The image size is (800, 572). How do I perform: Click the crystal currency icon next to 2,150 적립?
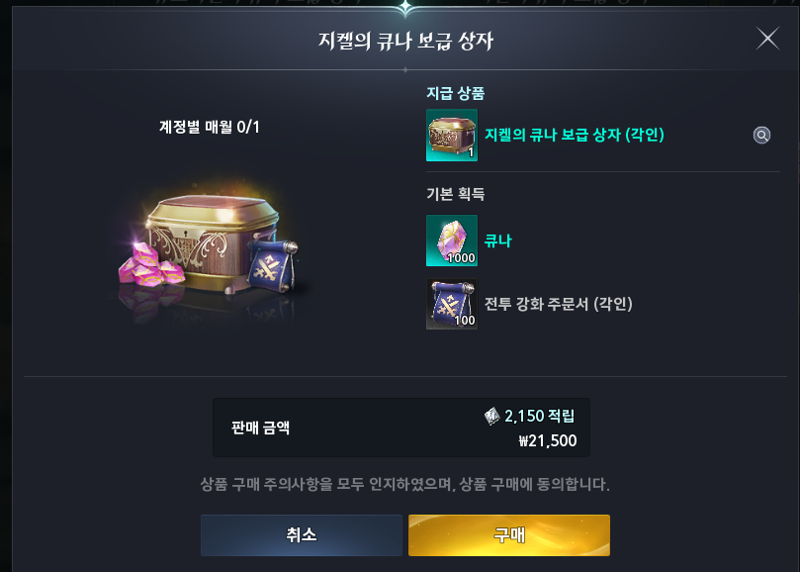coord(492,416)
